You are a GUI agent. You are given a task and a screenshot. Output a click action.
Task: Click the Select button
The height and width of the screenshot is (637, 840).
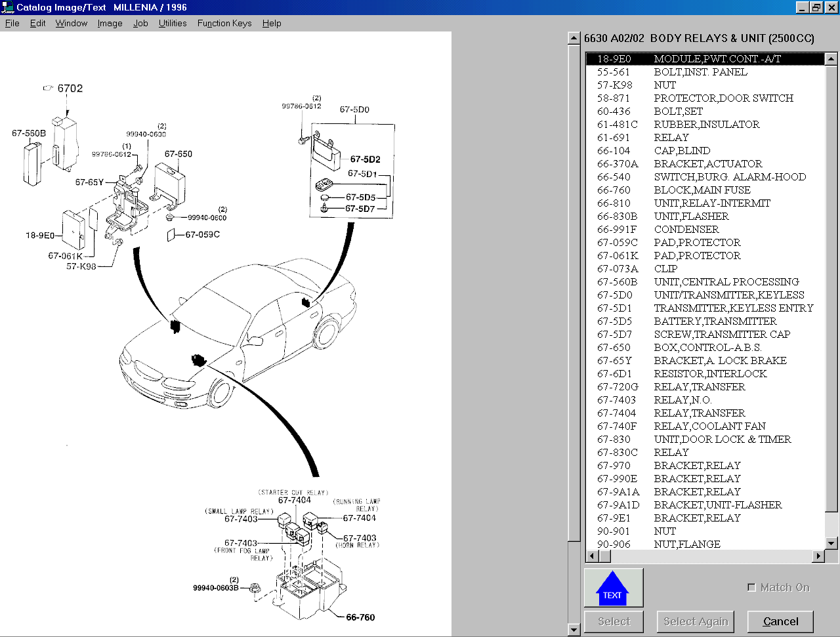point(614,621)
